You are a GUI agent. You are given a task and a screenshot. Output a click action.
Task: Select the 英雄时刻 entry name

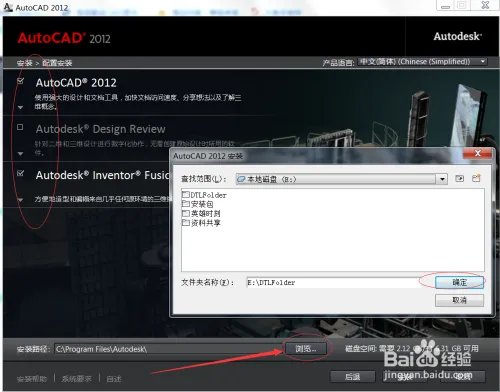pos(205,213)
